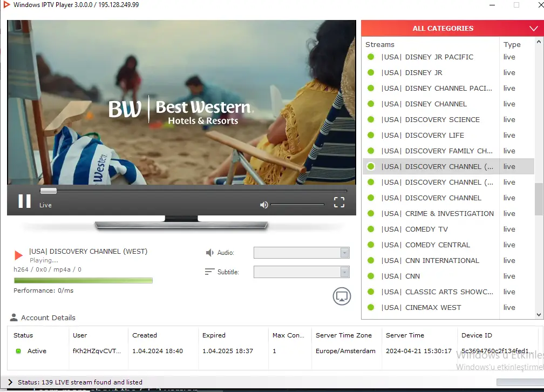Click the Created column header
Image resolution: width=544 pixels, height=392 pixels.
(145, 335)
